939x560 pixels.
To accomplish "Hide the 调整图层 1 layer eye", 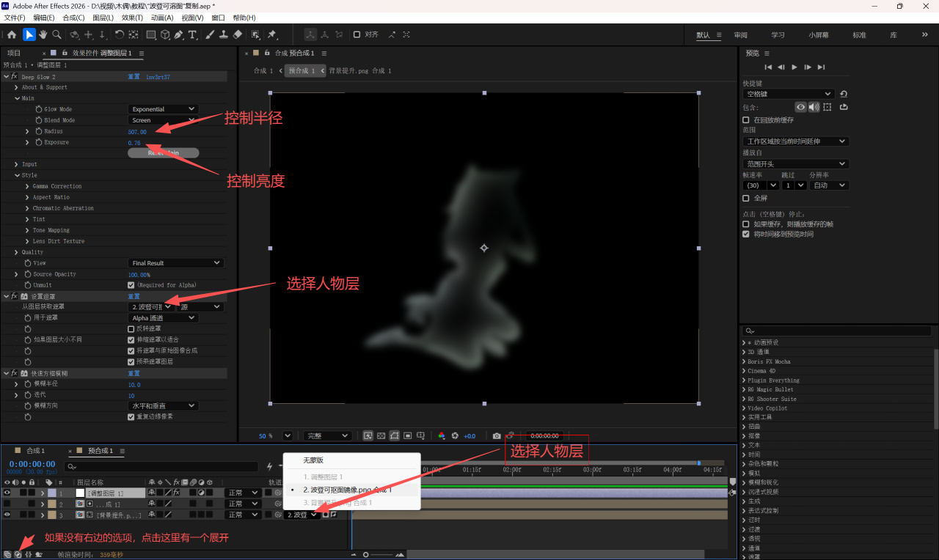I will [x=7, y=493].
